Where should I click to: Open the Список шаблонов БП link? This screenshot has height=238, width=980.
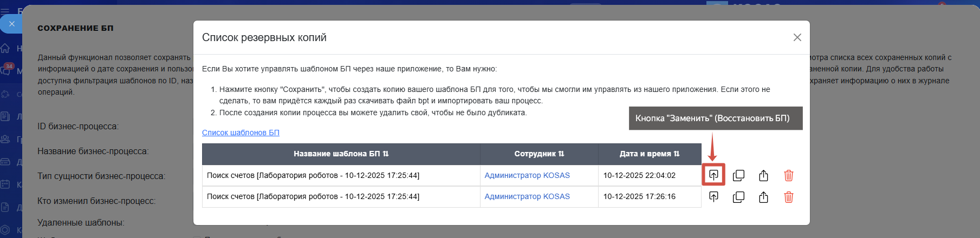click(241, 133)
